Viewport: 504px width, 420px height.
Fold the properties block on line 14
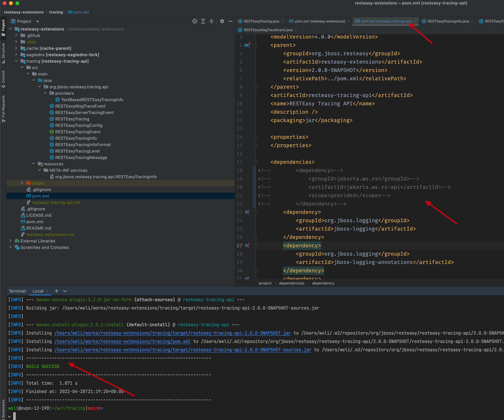tap(256, 137)
